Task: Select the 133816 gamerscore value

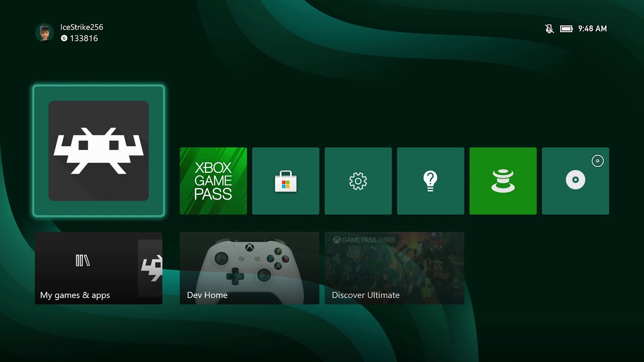Action: (x=84, y=38)
